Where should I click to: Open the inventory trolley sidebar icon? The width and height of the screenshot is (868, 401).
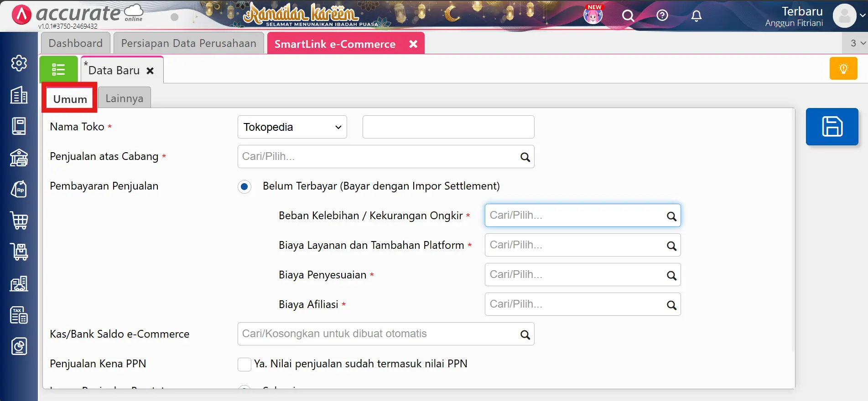click(x=19, y=252)
